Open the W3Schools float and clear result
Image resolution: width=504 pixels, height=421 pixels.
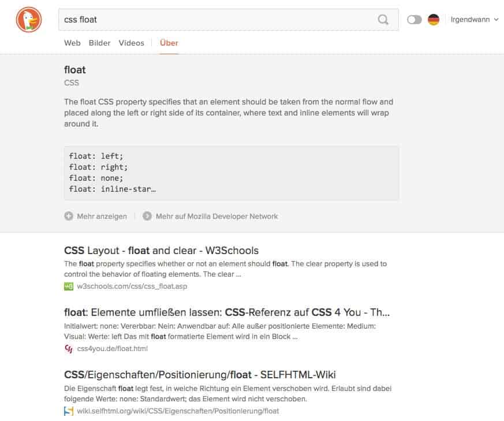[x=161, y=251]
